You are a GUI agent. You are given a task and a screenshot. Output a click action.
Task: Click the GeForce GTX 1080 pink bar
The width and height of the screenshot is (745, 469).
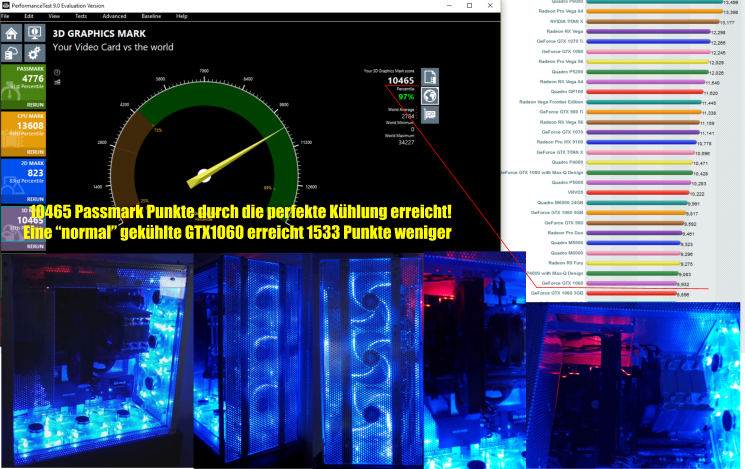(648, 51)
